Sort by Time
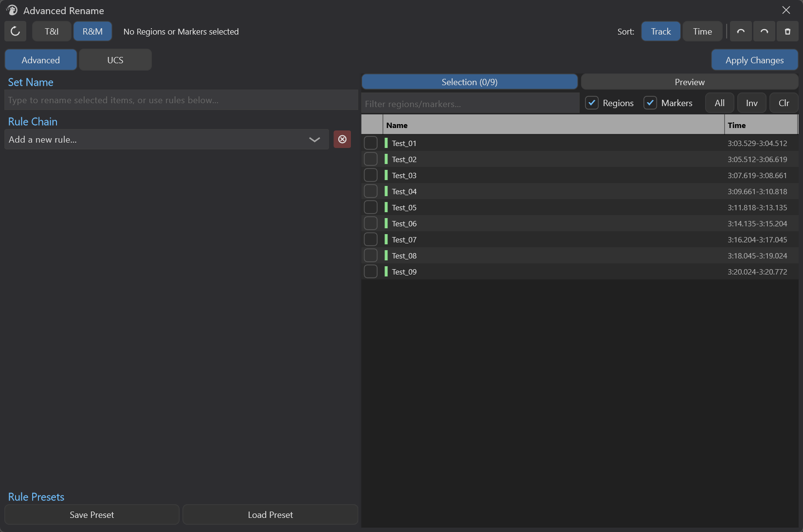 pos(702,32)
